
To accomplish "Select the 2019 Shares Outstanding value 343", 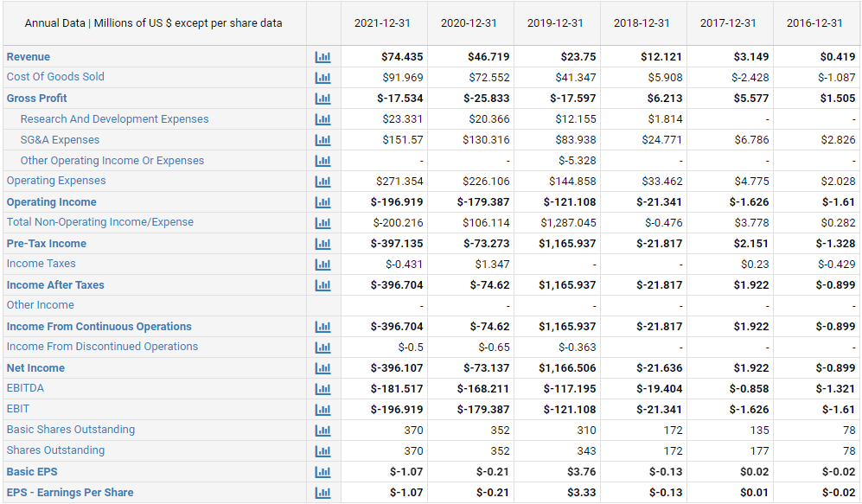I will click(586, 450).
